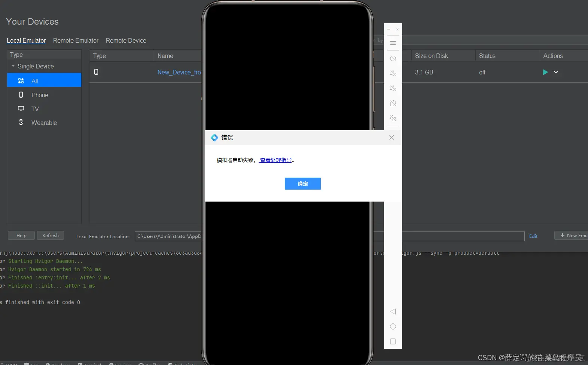Click the 确定 confirm button

(x=303, y=184)
